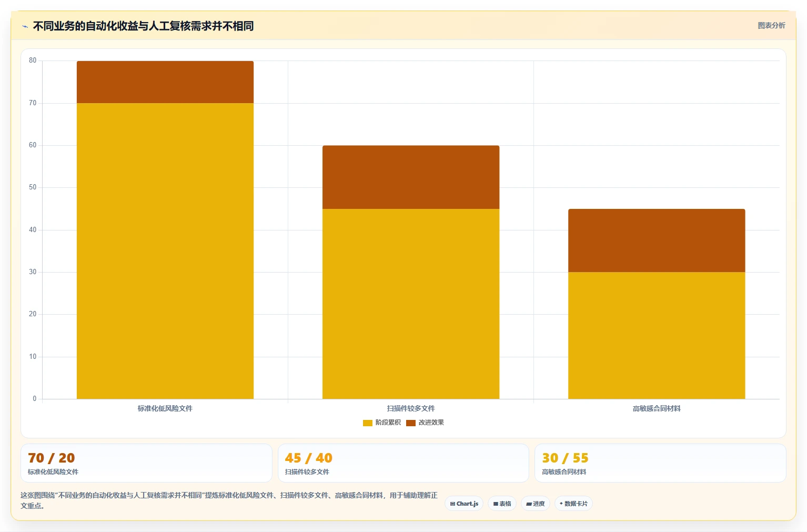The image size is (807, 532).
Task: Click the y-axis tick label 40
Action: [33, 230]
